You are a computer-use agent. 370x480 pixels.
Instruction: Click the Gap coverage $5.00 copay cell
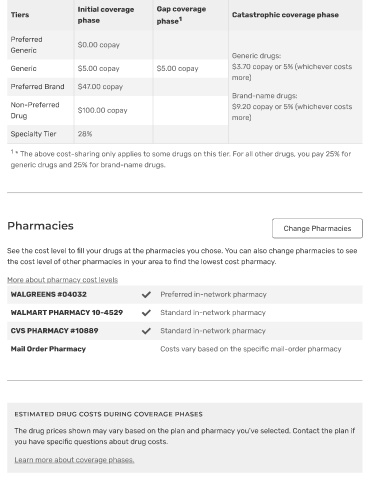click(191, 69)
